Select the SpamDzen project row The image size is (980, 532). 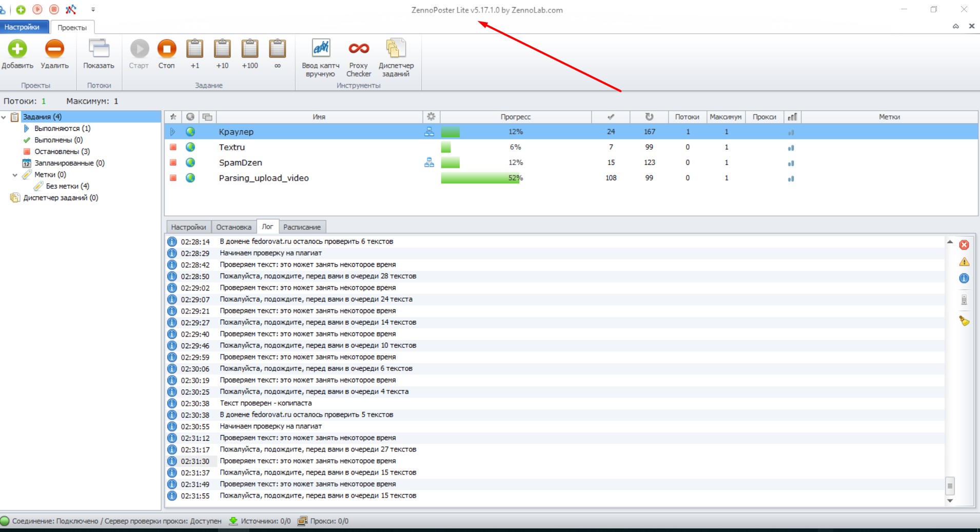pos(571,163)
